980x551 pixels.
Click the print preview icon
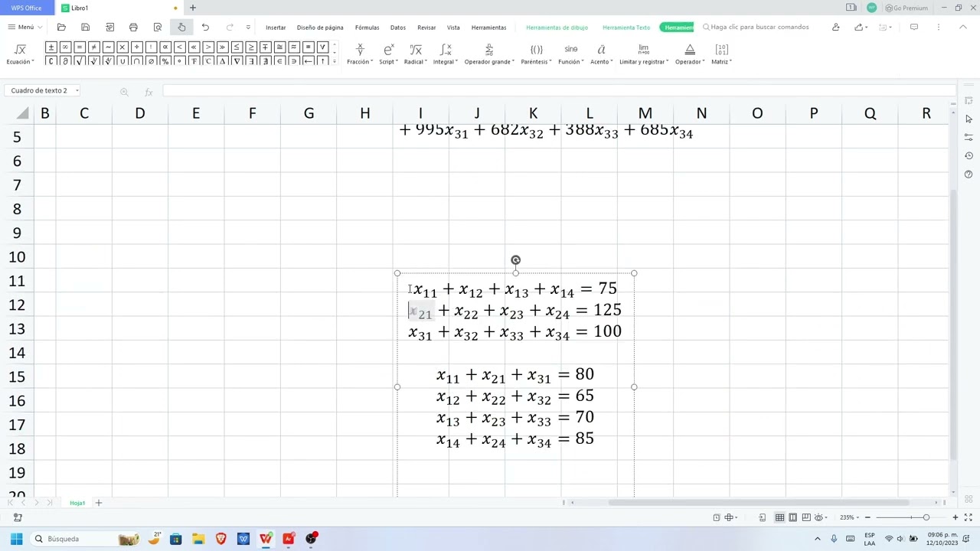[x=158, y=27]
